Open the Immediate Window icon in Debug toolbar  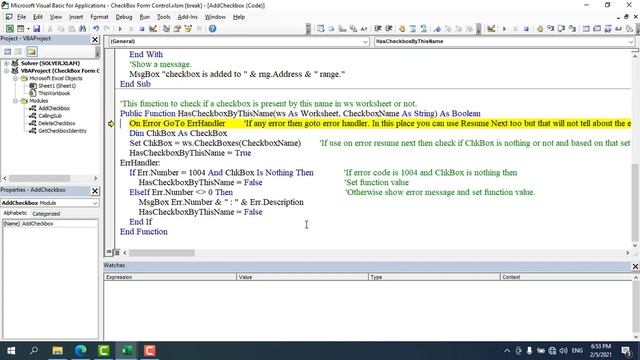click(x=597, y=29)
